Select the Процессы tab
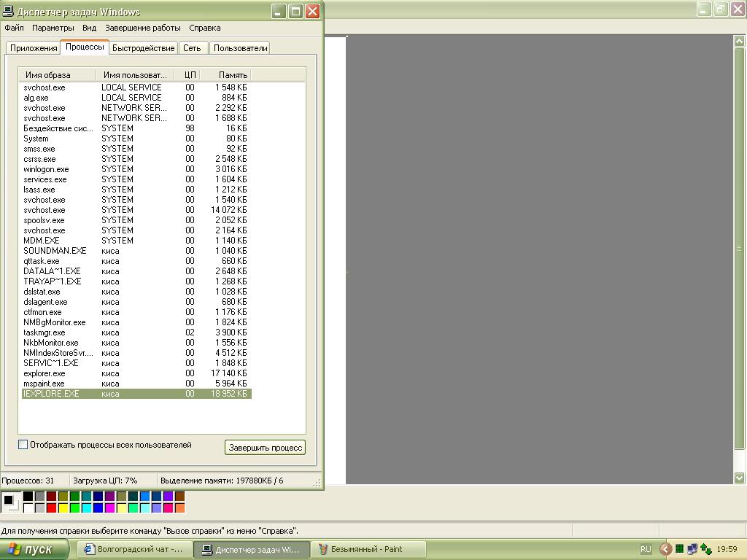This screenshot has width=747, height=560. coord(85,47)
